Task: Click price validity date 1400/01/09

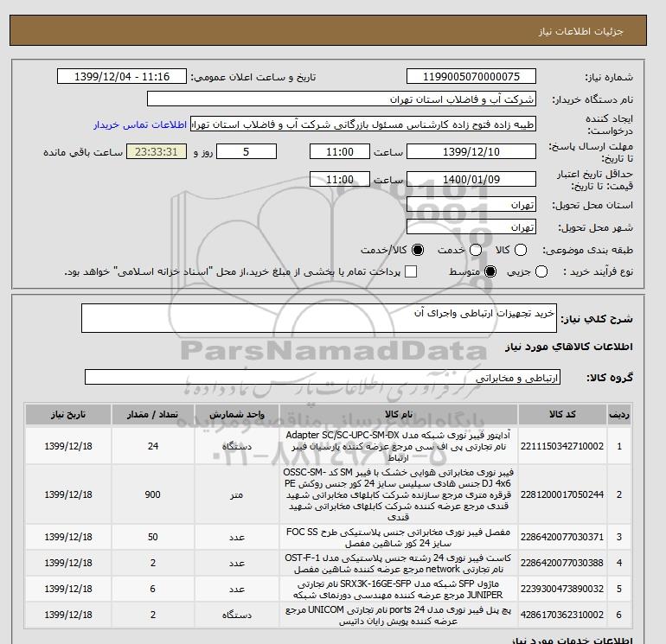Action: [471, 179]
